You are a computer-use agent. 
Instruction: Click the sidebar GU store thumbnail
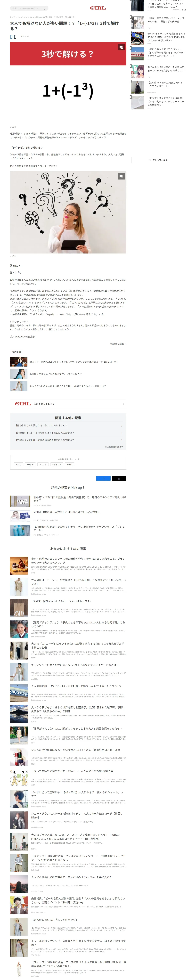coord(137,38)
